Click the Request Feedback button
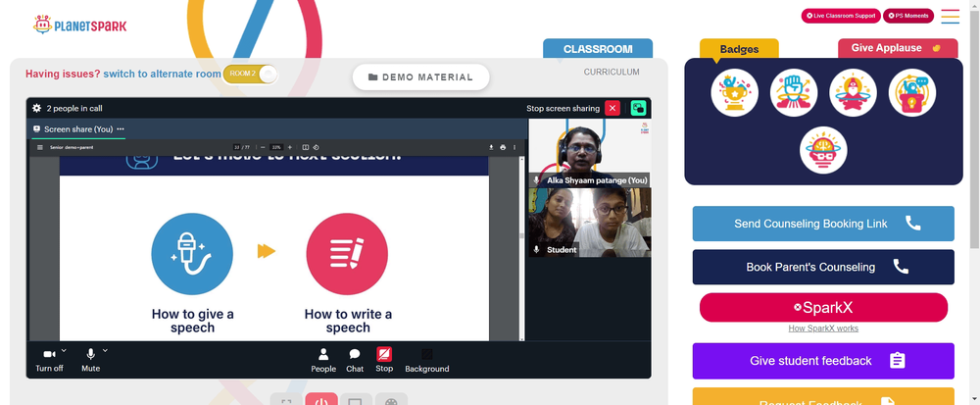 pos(823,396)
